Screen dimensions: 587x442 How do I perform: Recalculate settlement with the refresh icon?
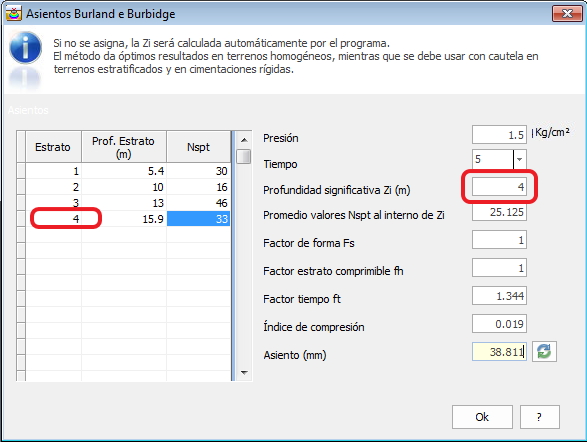[x=544, y=352]
